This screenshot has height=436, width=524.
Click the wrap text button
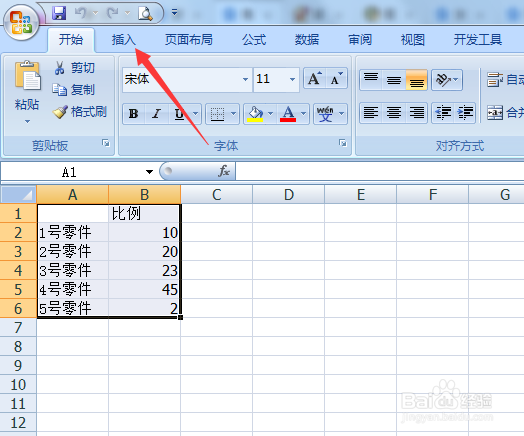pyautogui.click(x=505, y=80)
